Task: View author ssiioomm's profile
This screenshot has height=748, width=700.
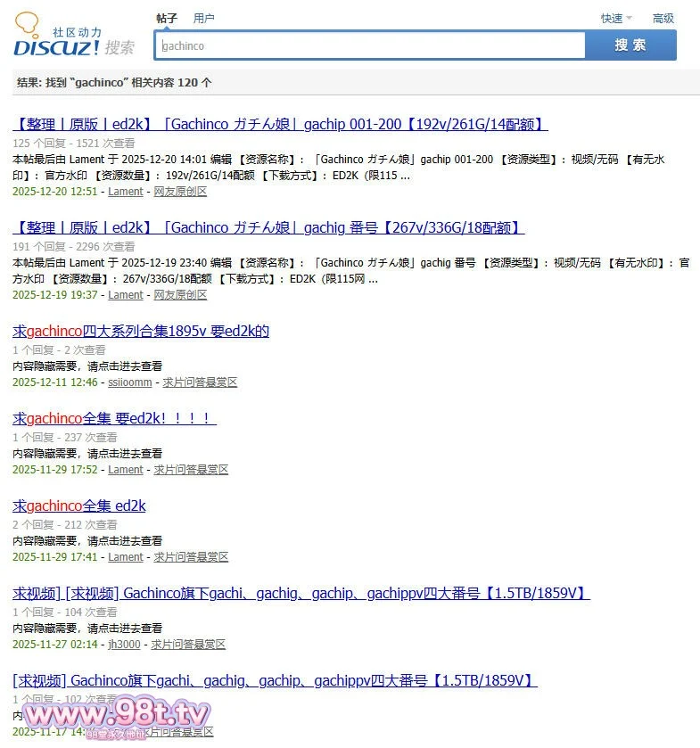Action: pos(129,382)
